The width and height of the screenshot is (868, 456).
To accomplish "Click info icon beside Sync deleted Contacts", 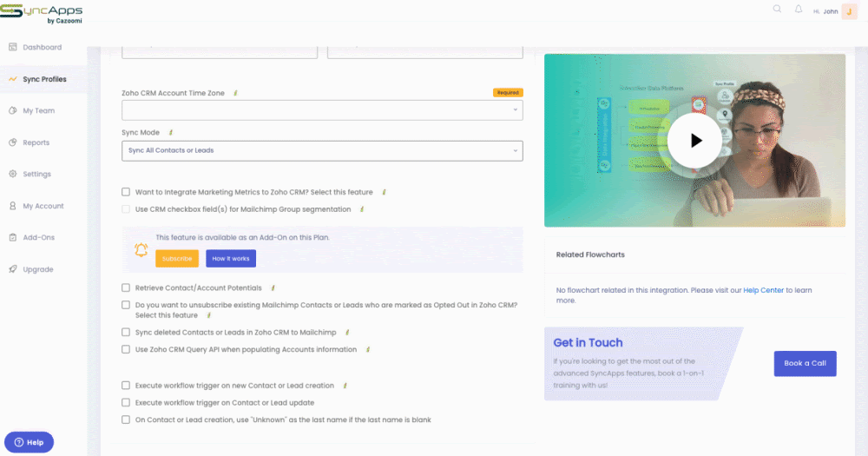I will pyautogui.click(x=347, y=333).
